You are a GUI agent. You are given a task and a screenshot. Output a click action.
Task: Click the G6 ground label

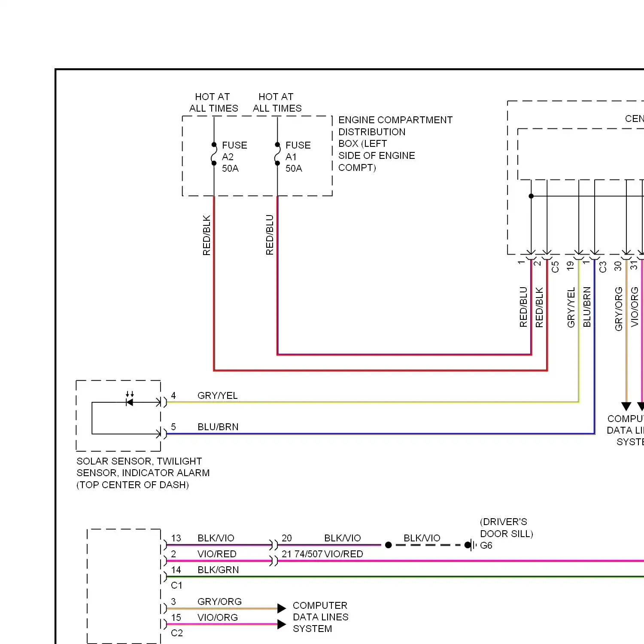click(486, 545)
